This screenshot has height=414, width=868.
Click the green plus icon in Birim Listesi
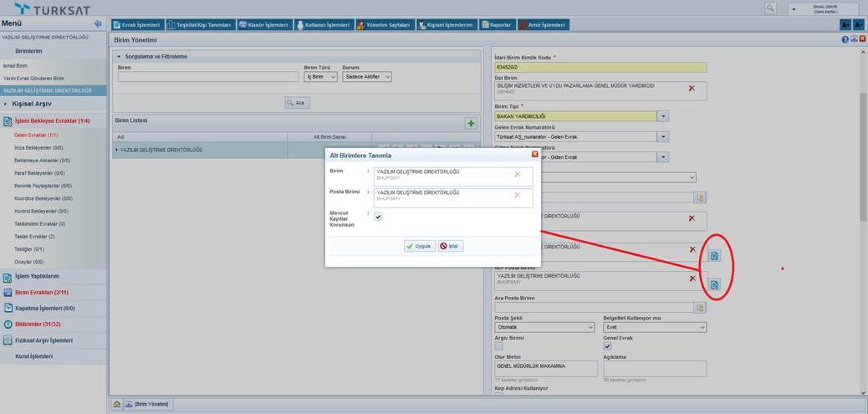point(471,123)
